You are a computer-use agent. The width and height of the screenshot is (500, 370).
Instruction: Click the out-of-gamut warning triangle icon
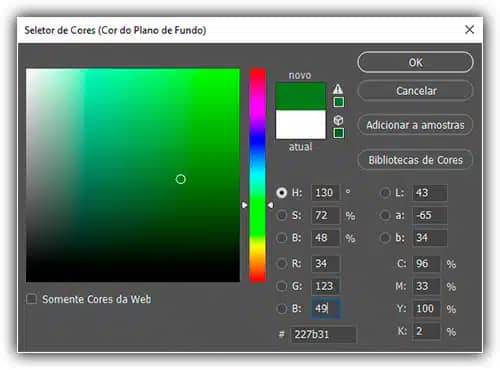tap(338, 89)
